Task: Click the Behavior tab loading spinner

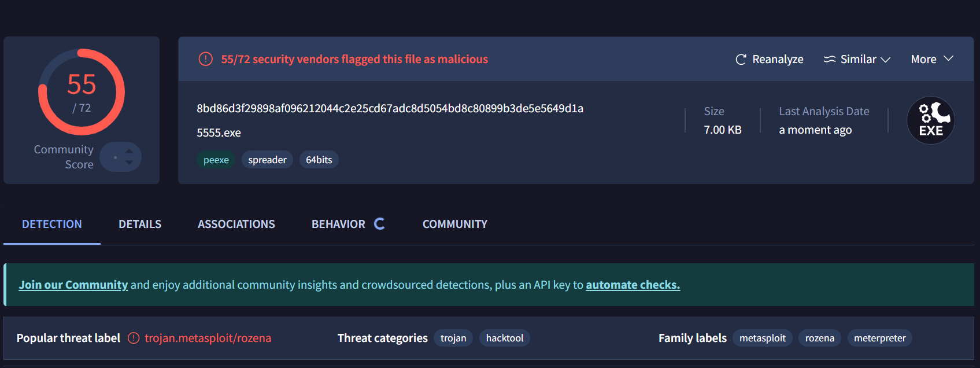Action: (x=379, y=224)
